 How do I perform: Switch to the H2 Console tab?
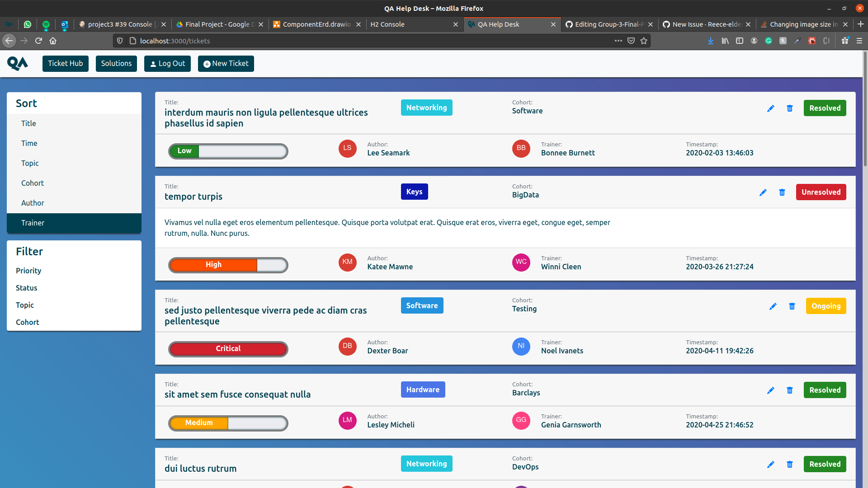tap(414, 24)
